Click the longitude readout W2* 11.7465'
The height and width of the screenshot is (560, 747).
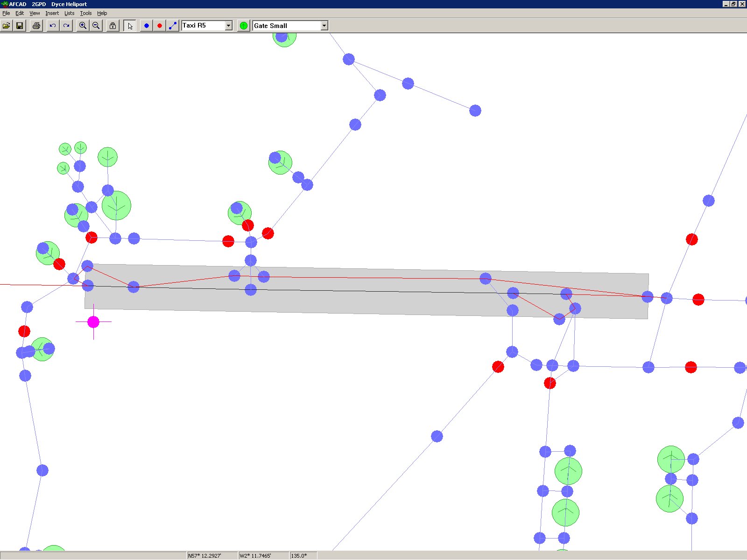(x=263, y=555)
